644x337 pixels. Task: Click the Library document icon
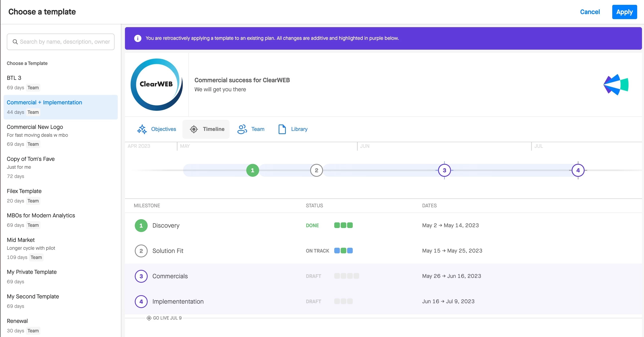282,129
